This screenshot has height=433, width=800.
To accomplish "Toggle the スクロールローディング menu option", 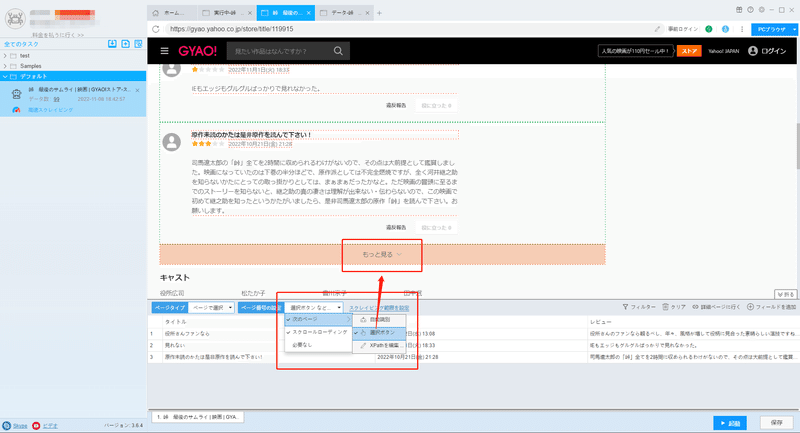I will (318, 332).
